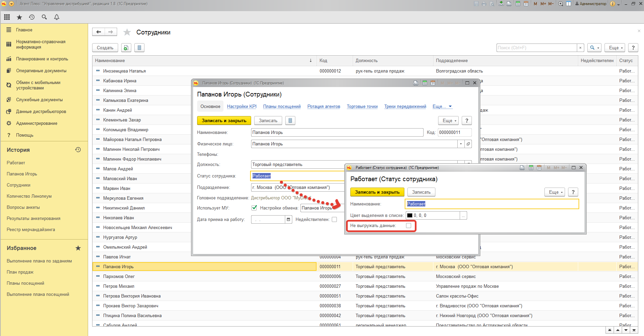
Task: Open the Треки передвижений link
Action: (405, 106)
